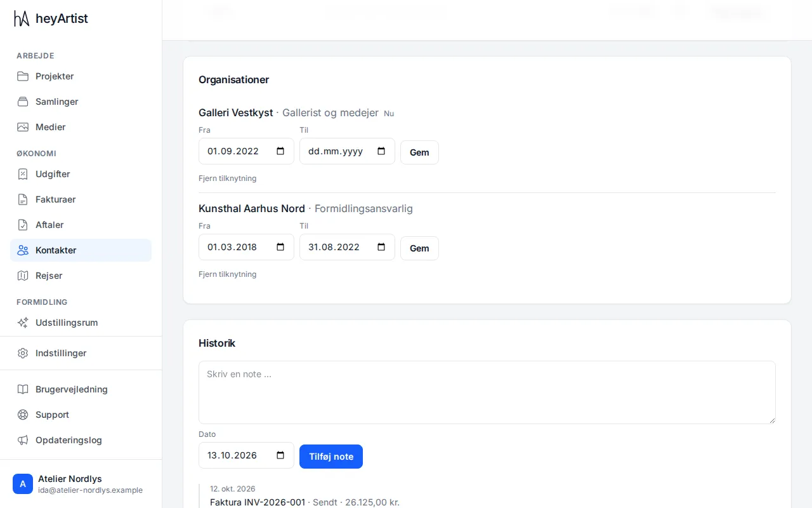Open calendar picker for Galleri Vestkyst Til date

(x=381, y=151)
